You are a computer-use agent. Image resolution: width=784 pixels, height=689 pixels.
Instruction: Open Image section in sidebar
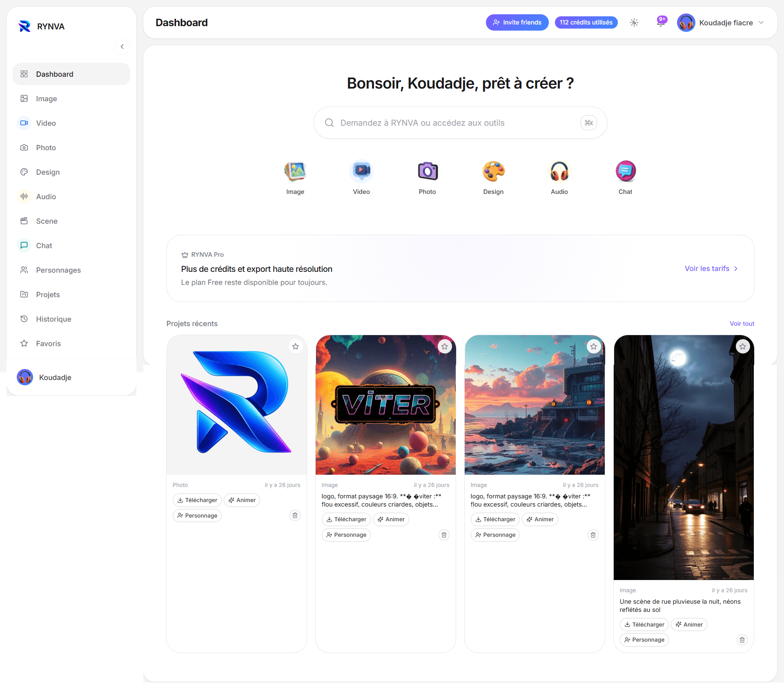tap(71, 99)
